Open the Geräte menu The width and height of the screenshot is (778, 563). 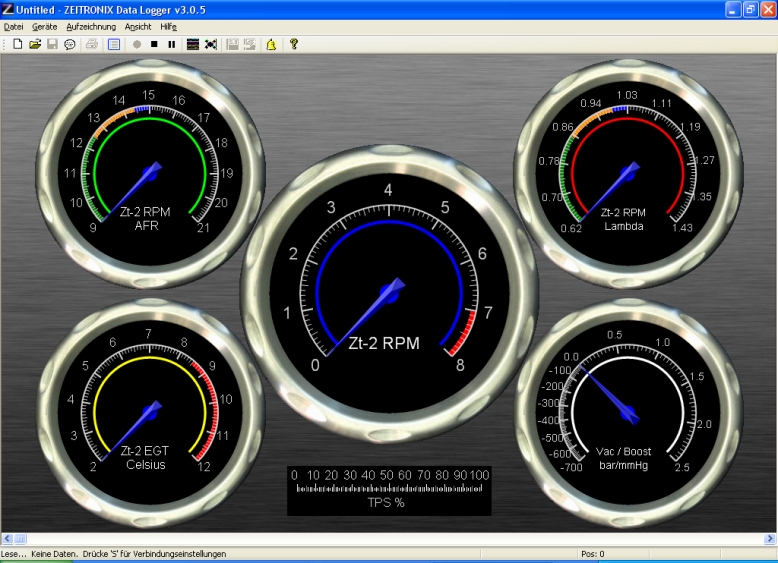point(45,27)
